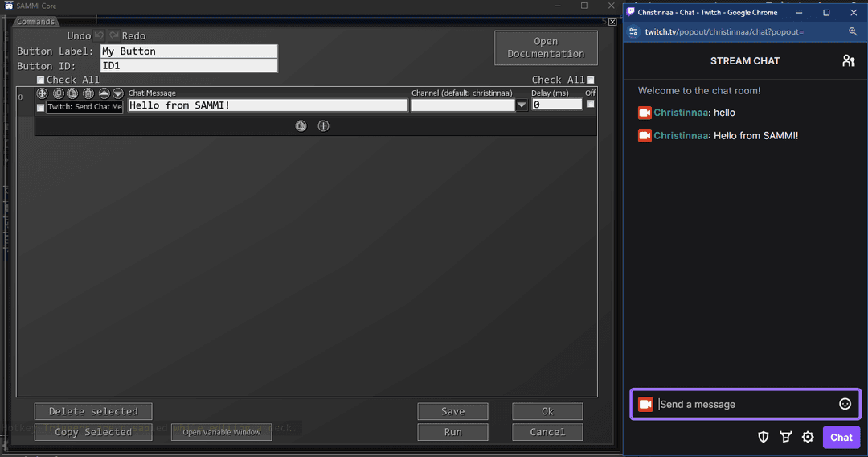This screenshot has height=457, width=868.
Task: Click the Save button
Action: point(452,411)
